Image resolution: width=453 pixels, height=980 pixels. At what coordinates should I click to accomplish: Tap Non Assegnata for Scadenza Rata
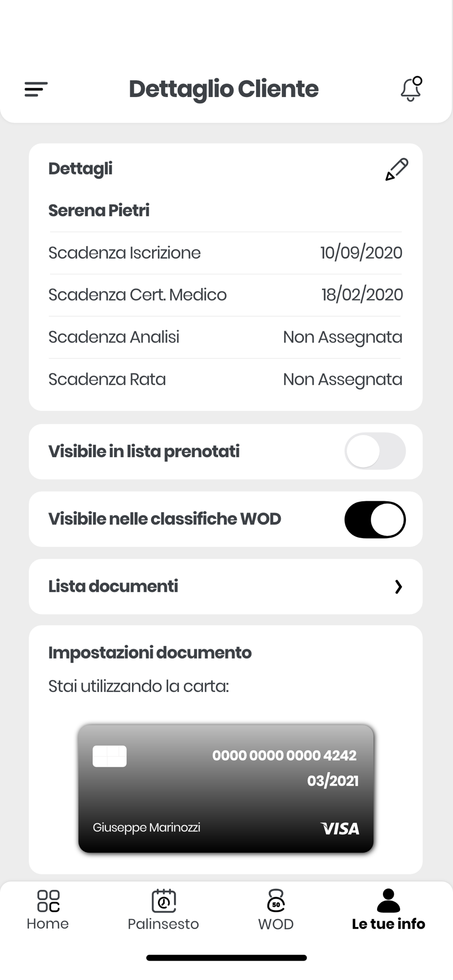coord(343,379)
